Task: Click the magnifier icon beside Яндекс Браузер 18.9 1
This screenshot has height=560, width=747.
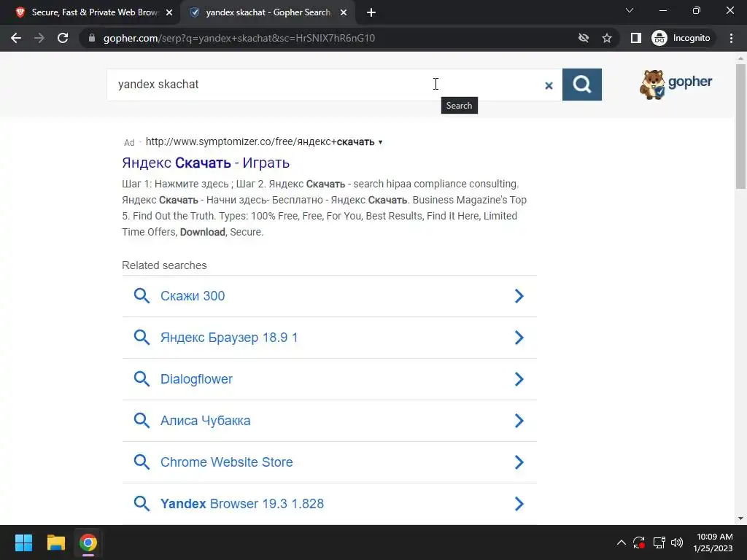Action: 142,338
